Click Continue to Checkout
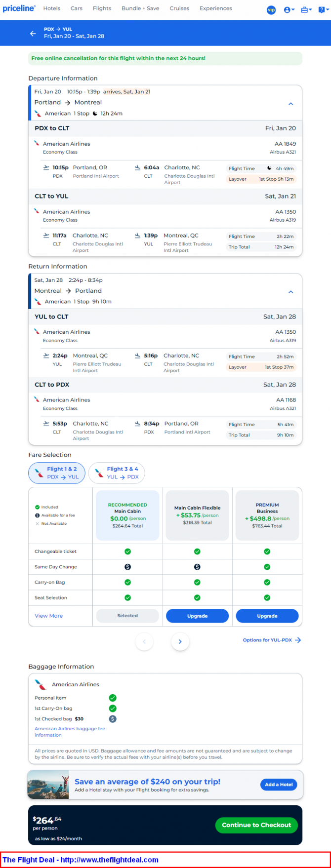This screenshot has width=331, height=868. [x=256, y=825]
